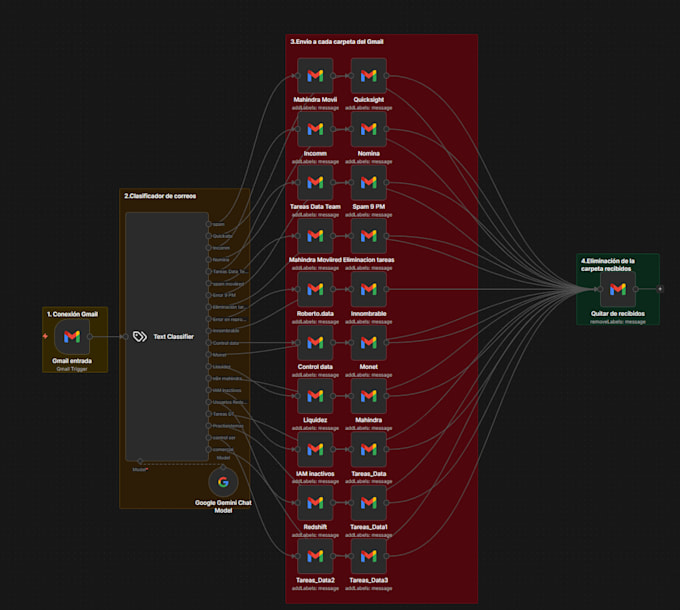Click the Quickaltz classifier output port
Image resolution: width=680 pixels, height=610 pixels.
[209, 236]
